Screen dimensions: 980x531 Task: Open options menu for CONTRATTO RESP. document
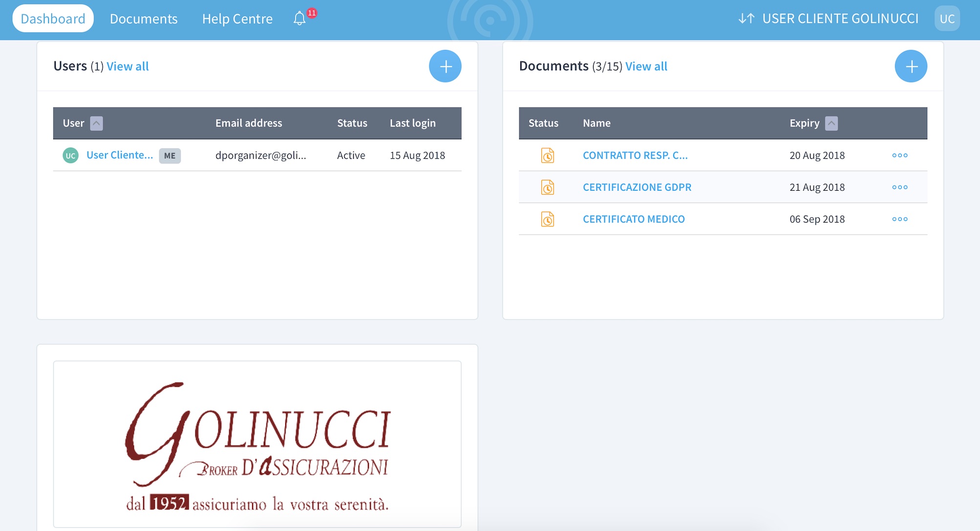tap(899, 155)
